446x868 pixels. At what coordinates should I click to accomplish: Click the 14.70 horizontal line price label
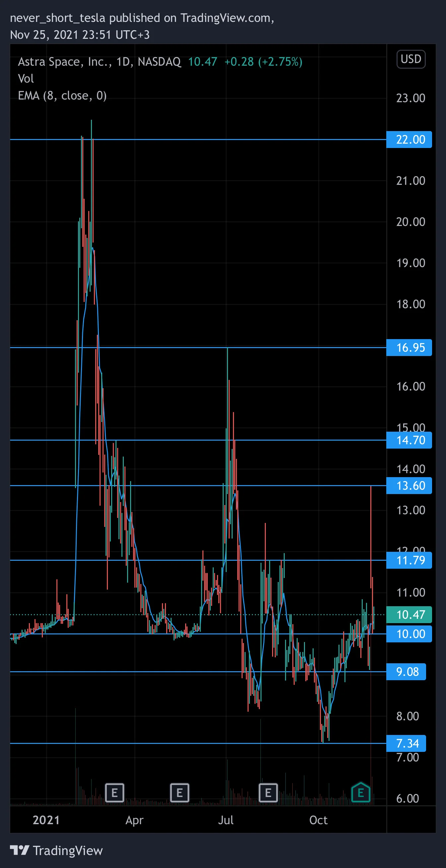[409, 440]
